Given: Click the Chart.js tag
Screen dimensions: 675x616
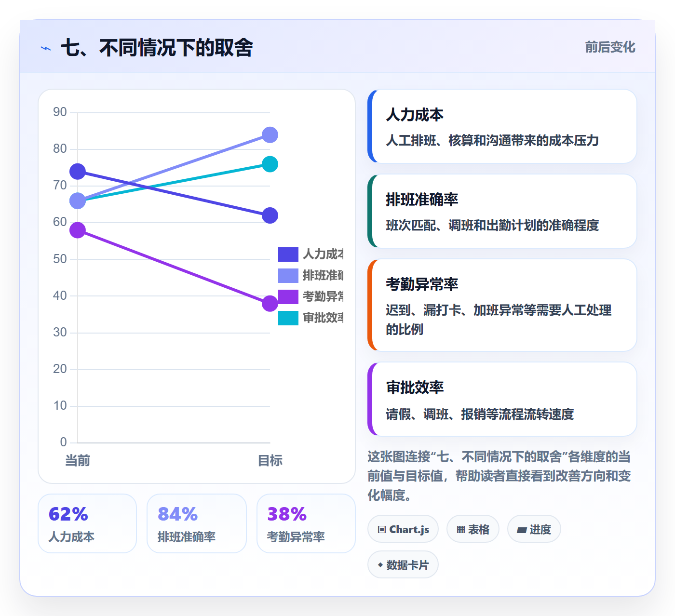Looking at the screenshot, I should pyautogui.click(x=403, y=529).
